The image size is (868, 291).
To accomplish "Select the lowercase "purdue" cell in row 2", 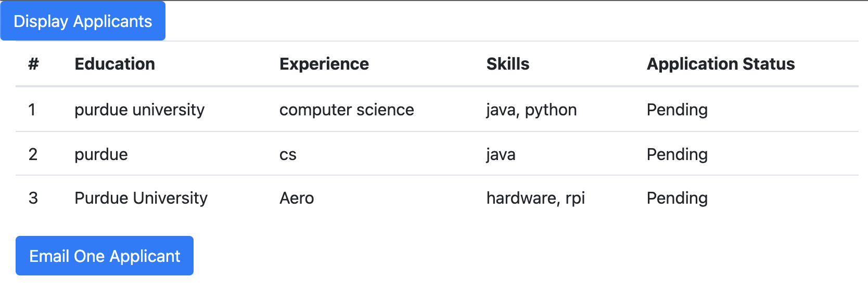I will pos(101,154).
